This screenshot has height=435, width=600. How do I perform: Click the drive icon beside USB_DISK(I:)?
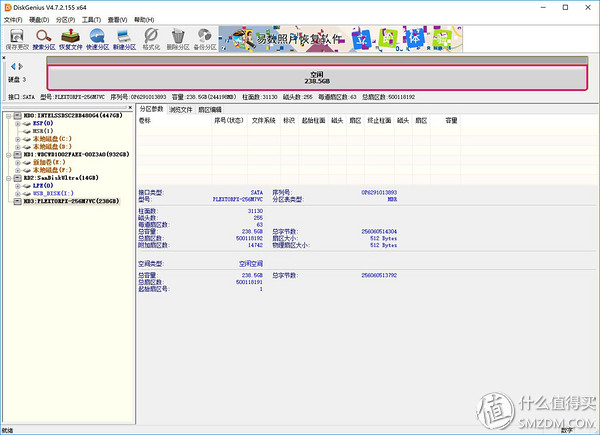(26, 193)
